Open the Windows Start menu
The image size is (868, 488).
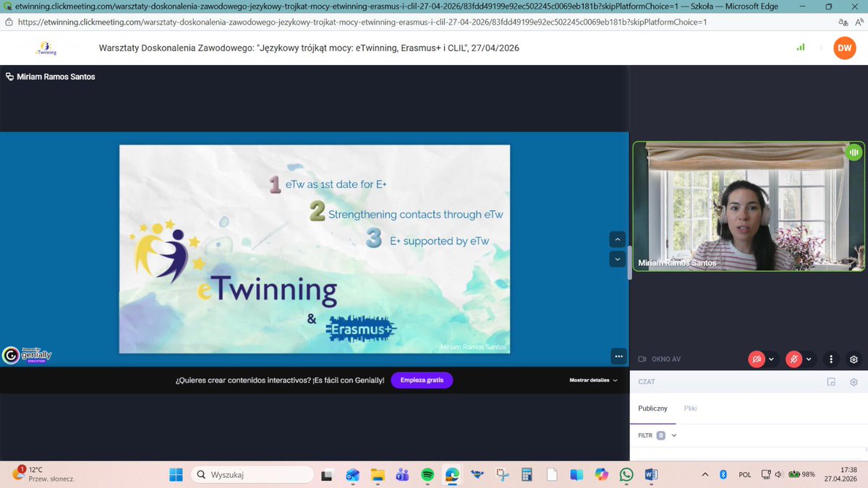tap(176, 474)
